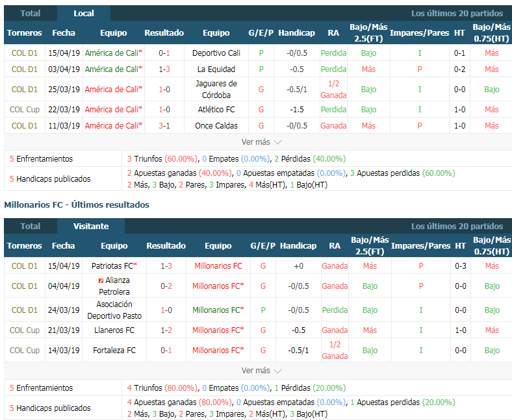512x420 pixels.
Task: Click COL D1 in the 15/04/19 América row
Action: (x=25, y=53)
